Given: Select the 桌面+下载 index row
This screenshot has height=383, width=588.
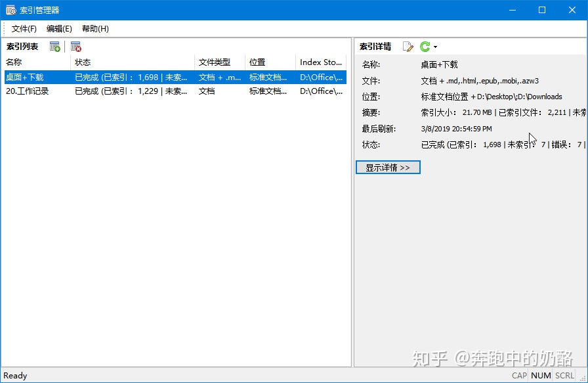Looking at the screenshot, I should pyautogui.click(x=175, y=78).
